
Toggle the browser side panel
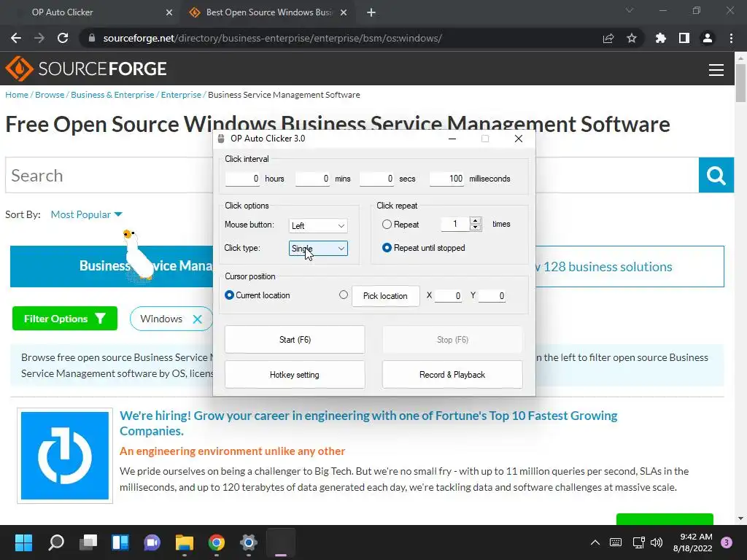point(684,38)
